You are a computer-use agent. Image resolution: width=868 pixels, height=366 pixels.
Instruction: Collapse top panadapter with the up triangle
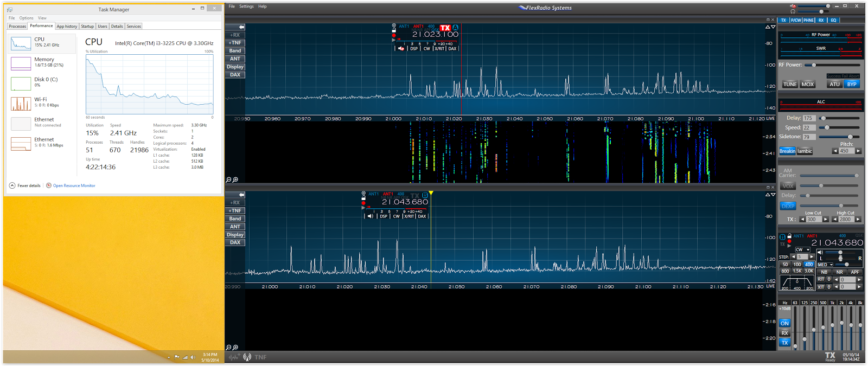pos(768,27)
